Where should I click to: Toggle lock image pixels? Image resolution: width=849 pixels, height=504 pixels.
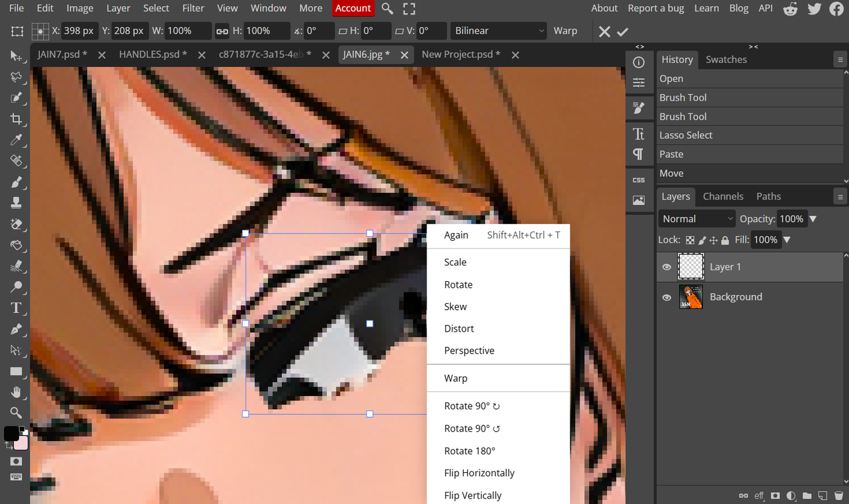tap(702, 240)
